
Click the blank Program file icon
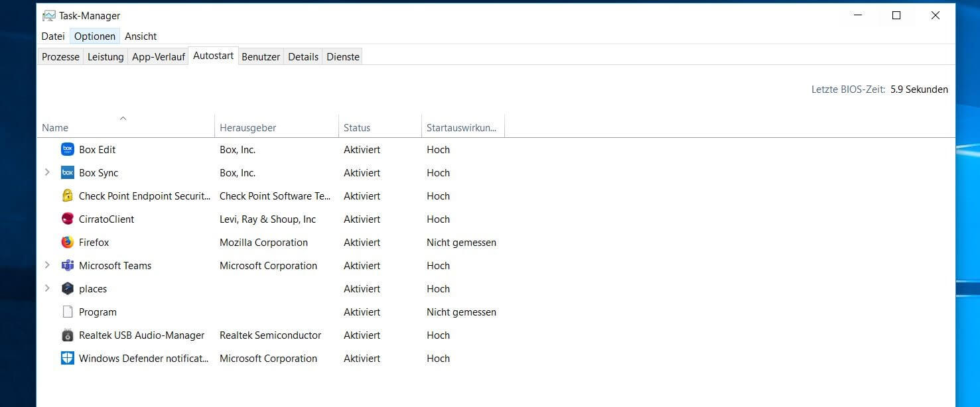[67, 312]
